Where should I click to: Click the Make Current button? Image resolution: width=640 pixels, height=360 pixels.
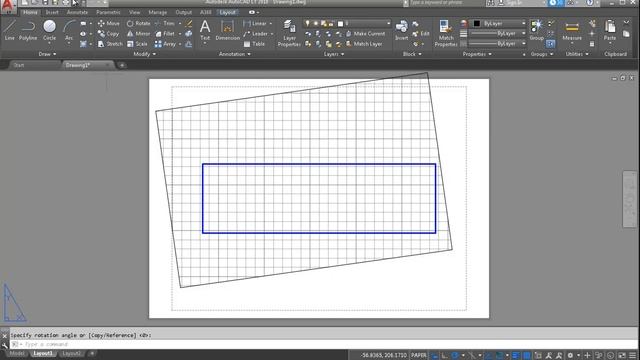click(365, 34)
